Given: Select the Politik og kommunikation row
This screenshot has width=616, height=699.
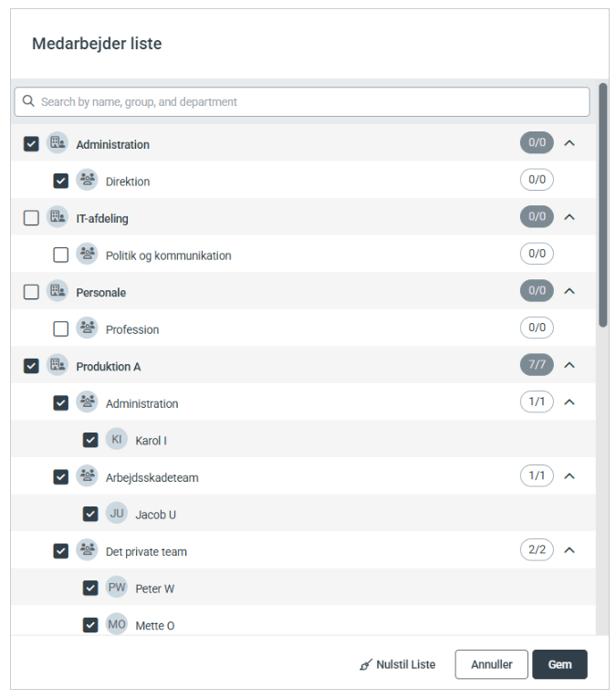Looking at the screenshot, I should [168, 256].
